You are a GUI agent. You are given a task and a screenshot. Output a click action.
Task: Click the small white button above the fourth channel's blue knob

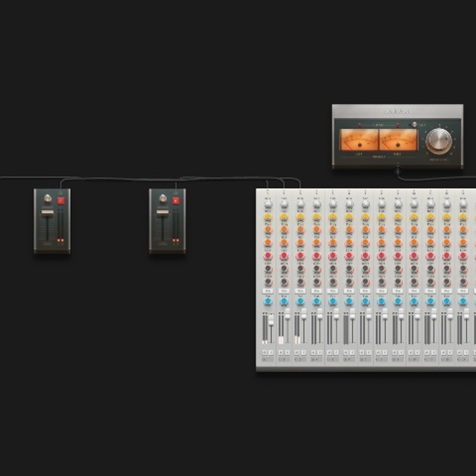click(x=316, y=291)
